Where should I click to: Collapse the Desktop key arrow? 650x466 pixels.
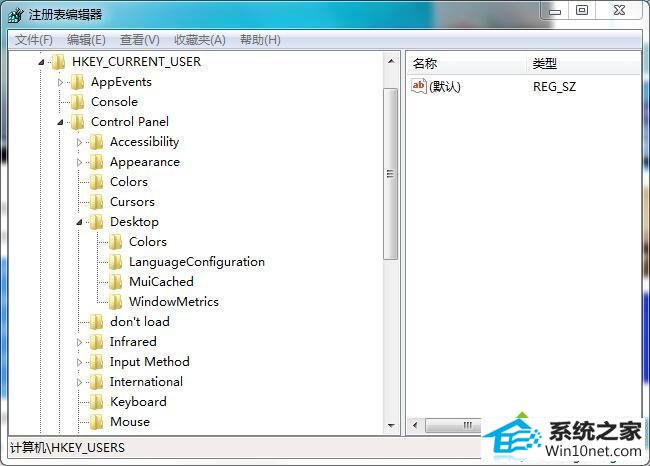pyautogui.click(x=80, y=222)
